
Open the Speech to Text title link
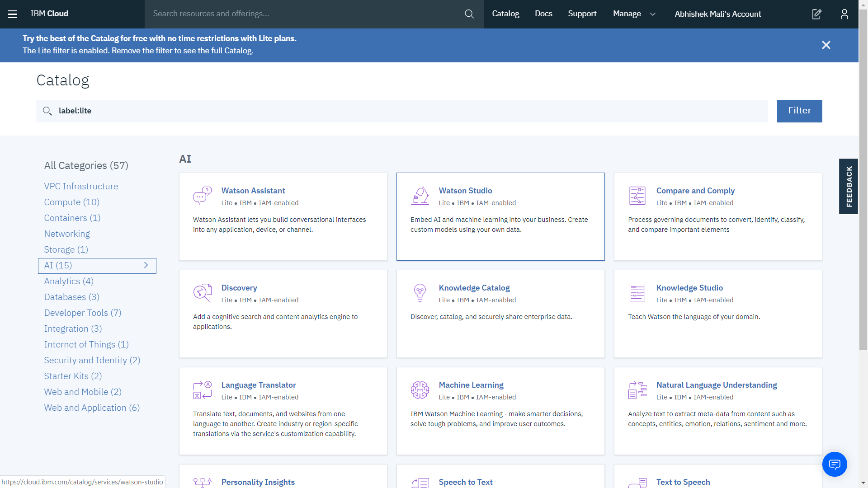(x=466, y=482)
